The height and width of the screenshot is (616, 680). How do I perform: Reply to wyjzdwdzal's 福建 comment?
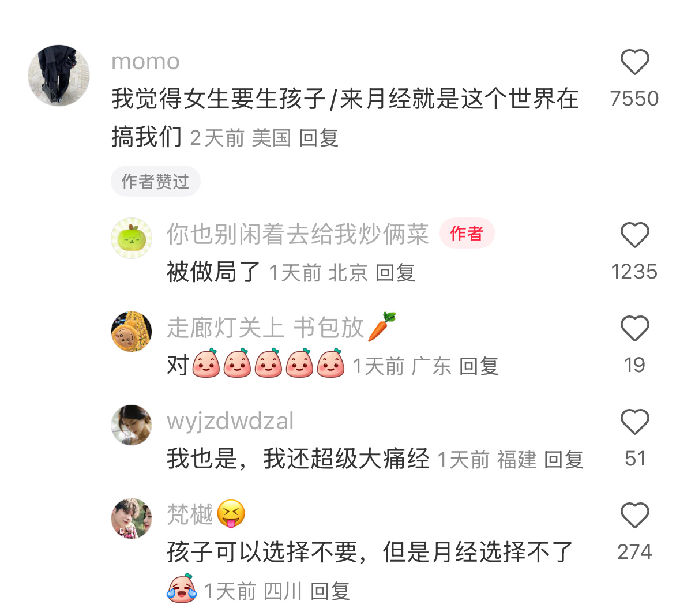click(x=563, y=459)
